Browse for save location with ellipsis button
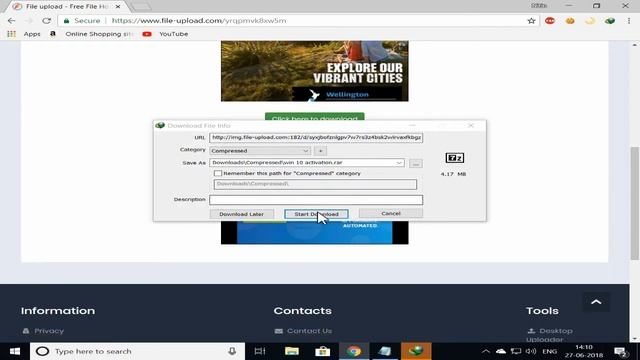Screen dimensions: 640x360 point(416,163)
